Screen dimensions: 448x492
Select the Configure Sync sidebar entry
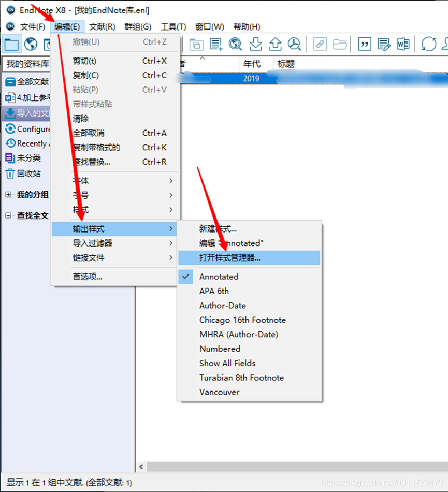tap(27, 129)
